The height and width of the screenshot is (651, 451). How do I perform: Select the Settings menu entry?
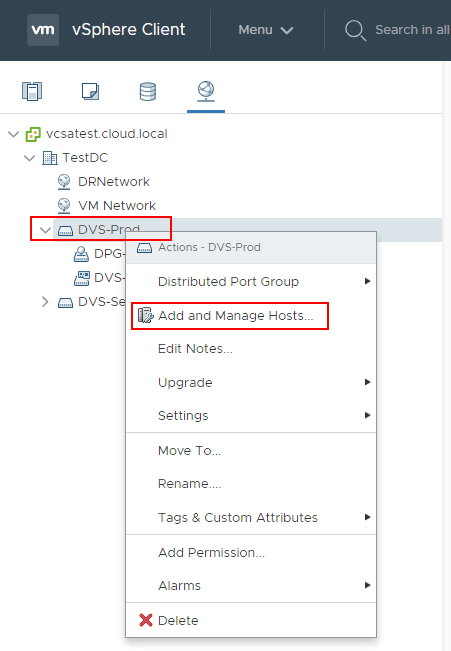pos(251,416)
